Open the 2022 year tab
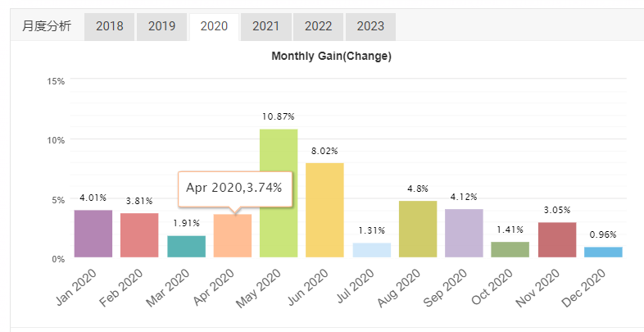Screen dimensions: 644x332 pos(318,26)
